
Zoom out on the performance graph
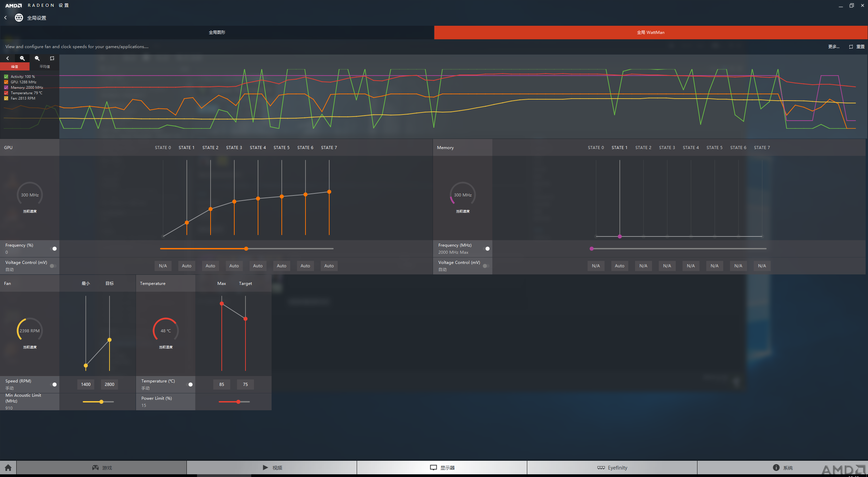point(37,58)
